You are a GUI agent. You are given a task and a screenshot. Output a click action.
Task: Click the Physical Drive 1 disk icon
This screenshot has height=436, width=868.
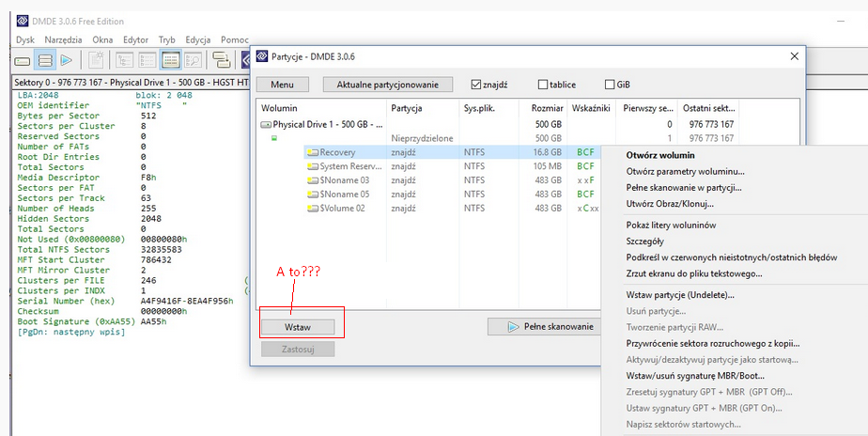(266, 125)
